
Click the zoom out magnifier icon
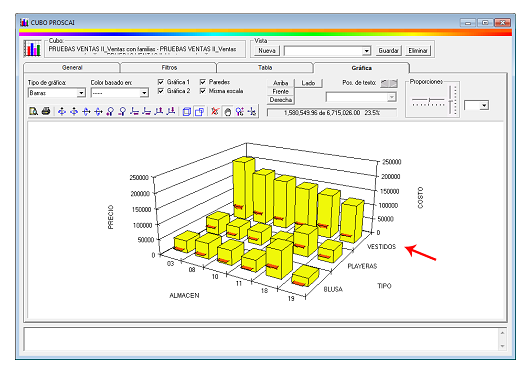tap(122, 111)
